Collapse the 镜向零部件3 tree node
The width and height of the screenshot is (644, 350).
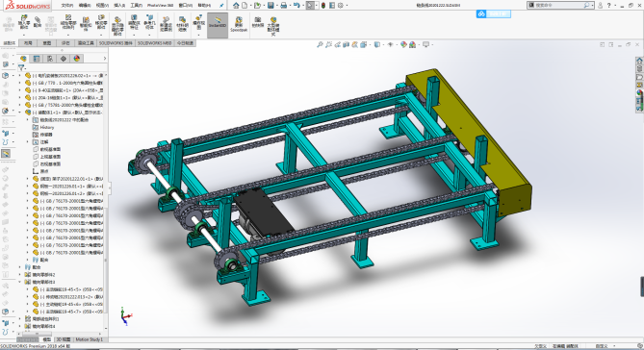(19, 282)
